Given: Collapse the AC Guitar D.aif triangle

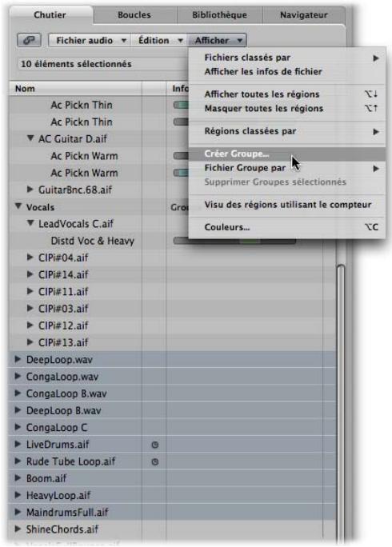Looking at the screenshot, I should point(30,138).
